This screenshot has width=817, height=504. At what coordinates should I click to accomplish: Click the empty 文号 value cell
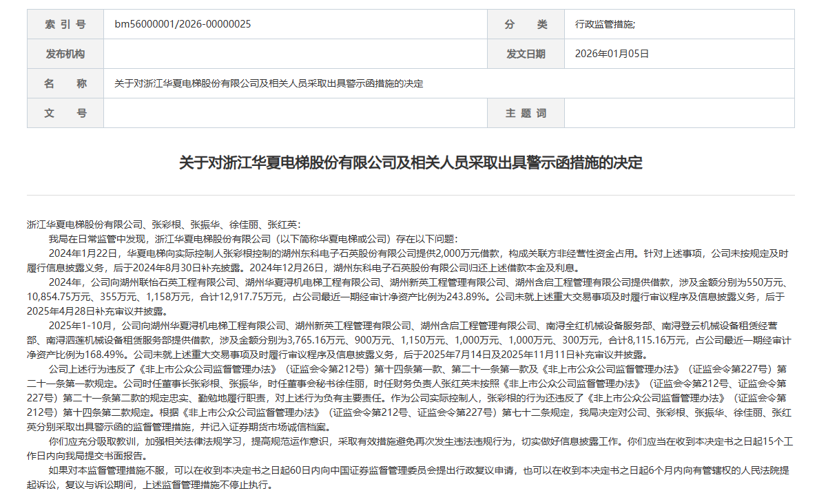pos(296,113)
